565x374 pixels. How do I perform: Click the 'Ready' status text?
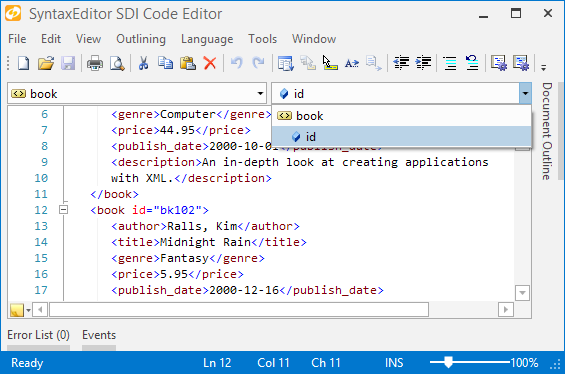(27, 362)
